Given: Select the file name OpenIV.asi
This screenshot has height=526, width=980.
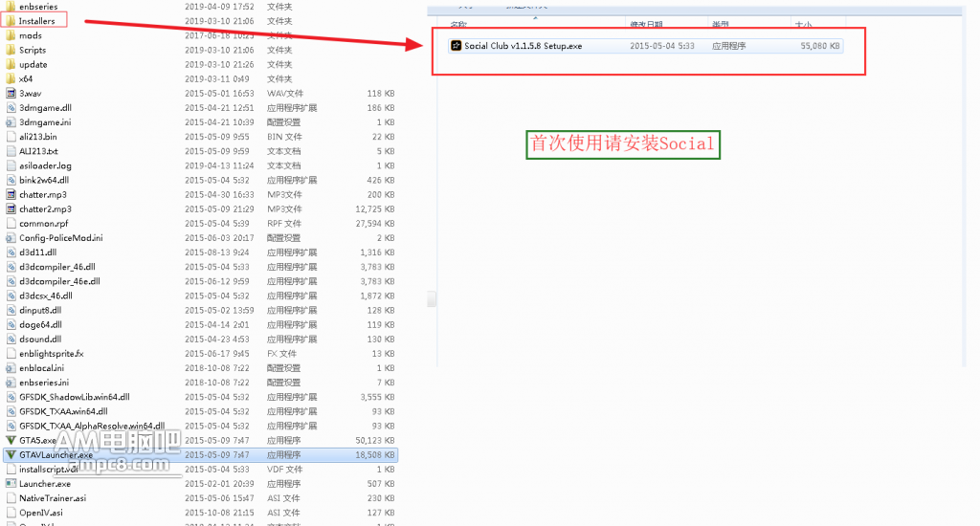Looking at the screenshot, I should tap(40, 513).
